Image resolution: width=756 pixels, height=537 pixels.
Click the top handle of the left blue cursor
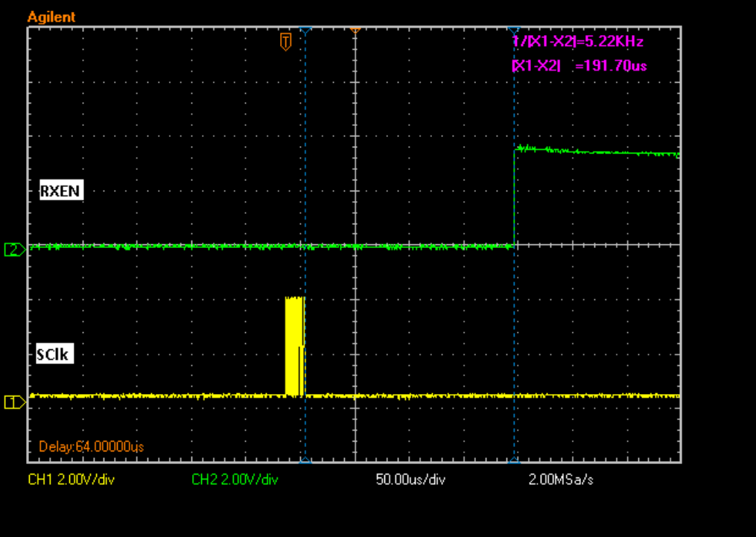305,30
